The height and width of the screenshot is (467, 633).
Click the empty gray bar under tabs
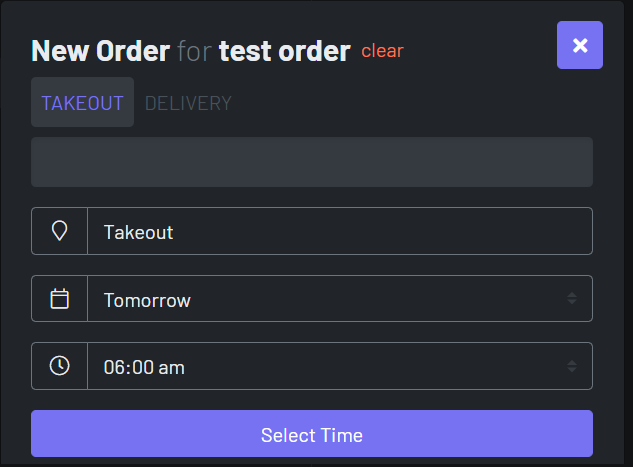(x=312, y=162)
